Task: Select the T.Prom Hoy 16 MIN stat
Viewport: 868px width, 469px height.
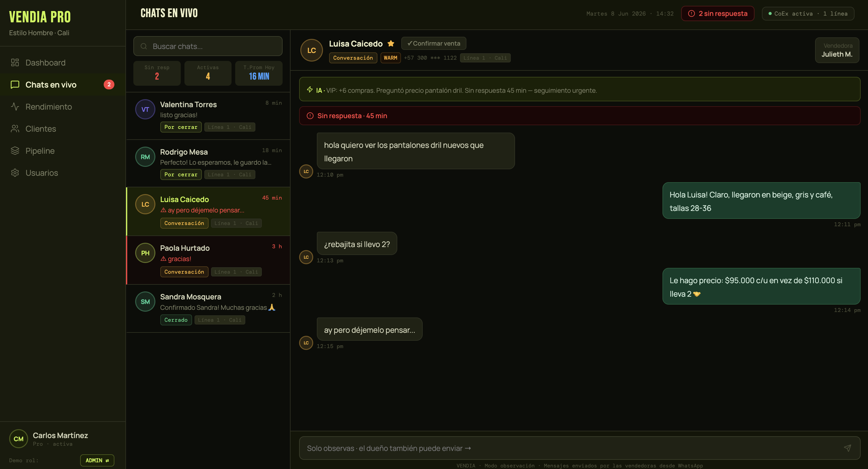Action: click(259, 73)
